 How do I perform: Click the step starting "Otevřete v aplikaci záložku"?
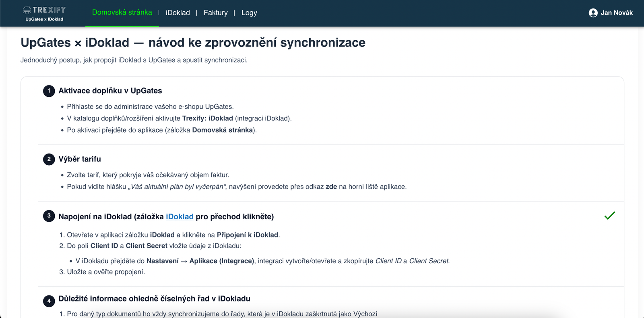tap(173, 235)
